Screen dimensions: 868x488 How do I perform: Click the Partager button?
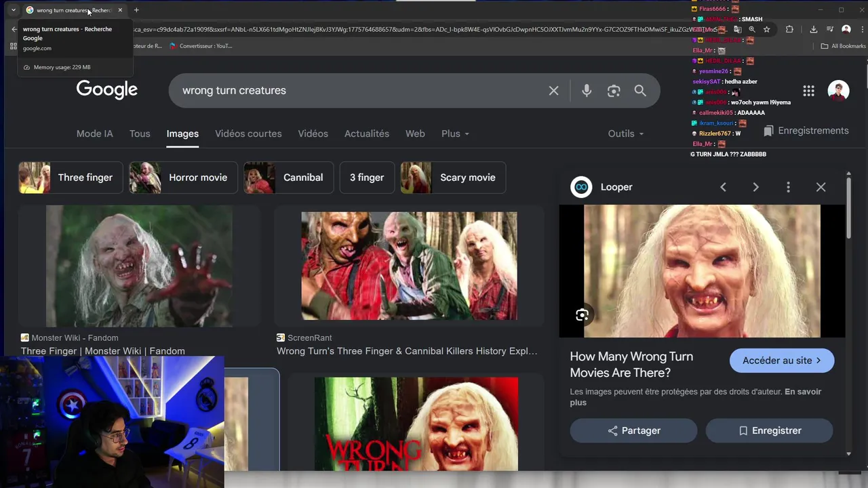[x=633, y=431]
